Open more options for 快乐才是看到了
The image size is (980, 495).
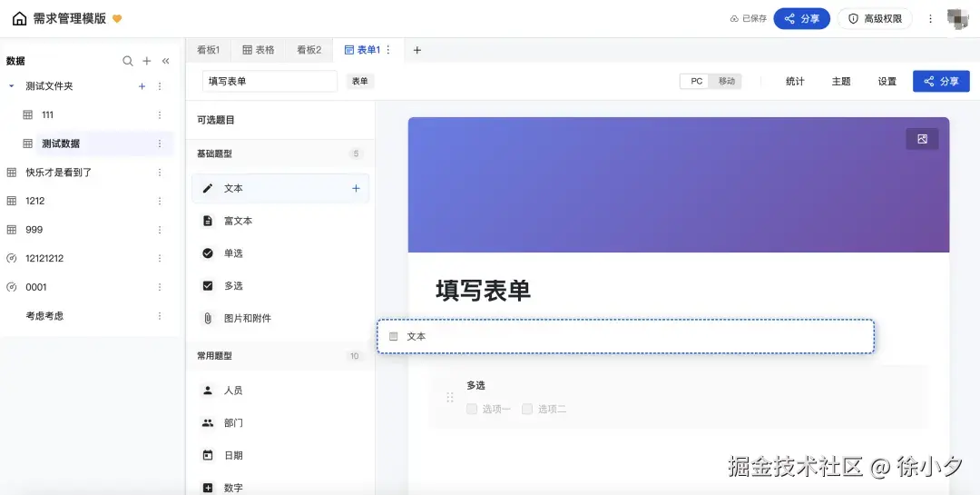160,173
